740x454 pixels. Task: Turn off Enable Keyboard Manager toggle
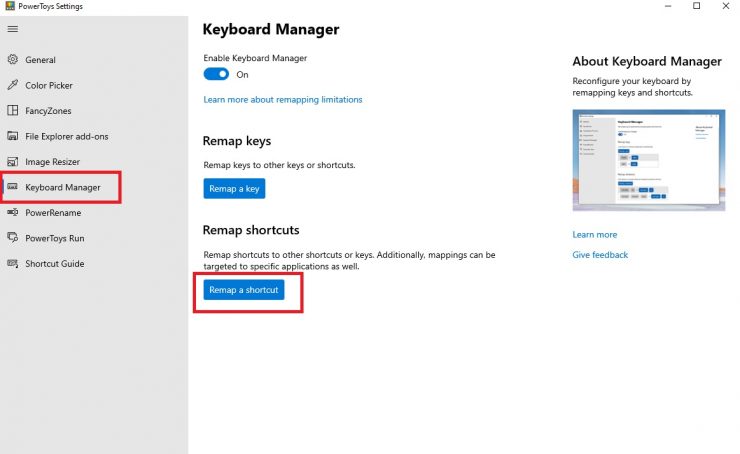(216, 74)
